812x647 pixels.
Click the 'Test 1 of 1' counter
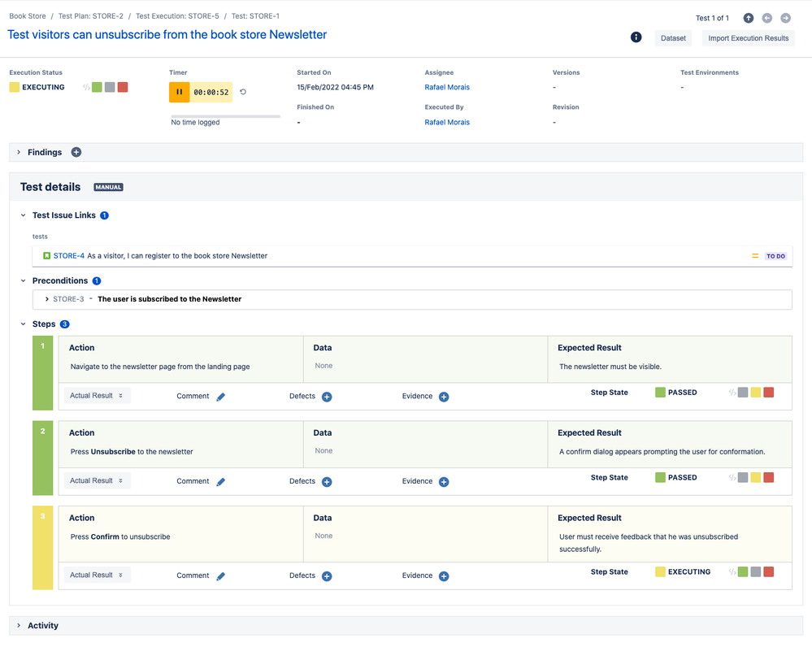click(712, 18)
